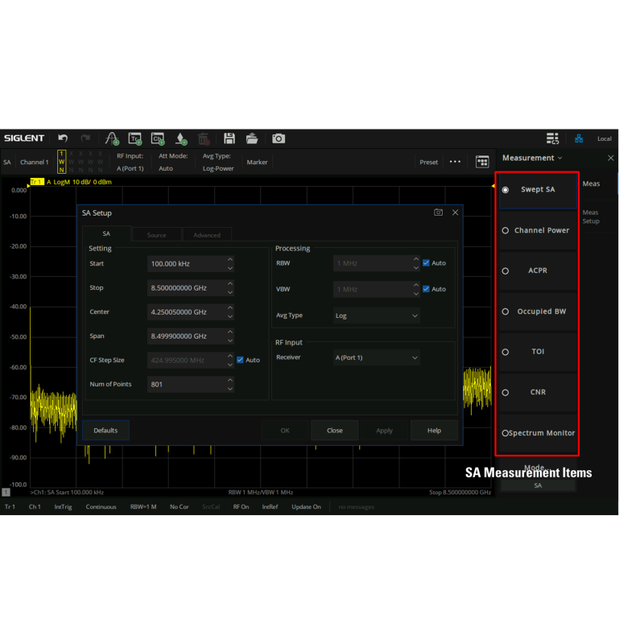Open the Avg Type dropdown
Screen dimensions: 644x644
(x=377, y=316)
